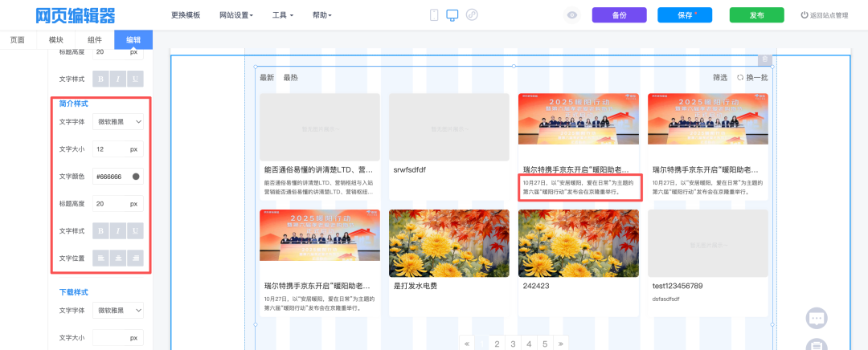
Task: Switch to the 模块 tab
Action: click(56, 40)
